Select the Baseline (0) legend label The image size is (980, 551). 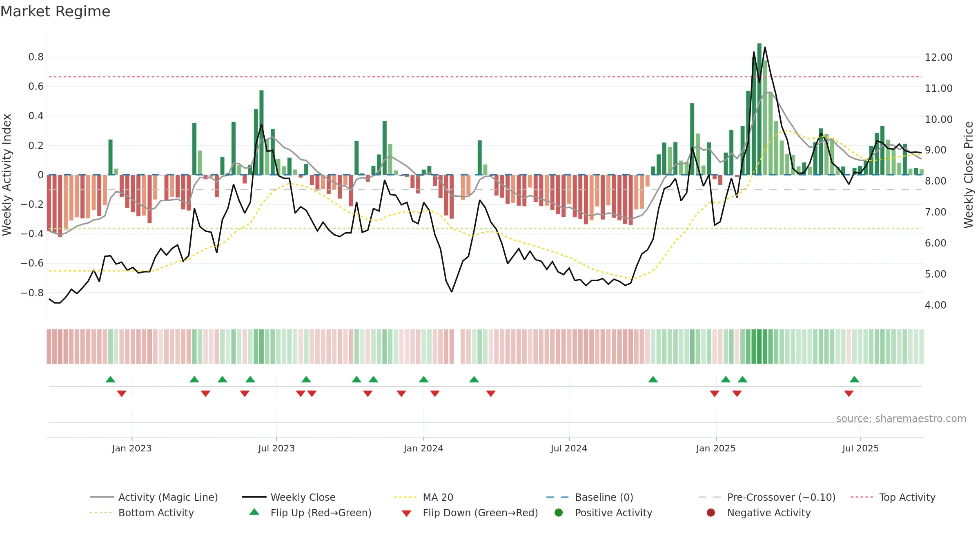pyautogui.click(x=604, y=497)
